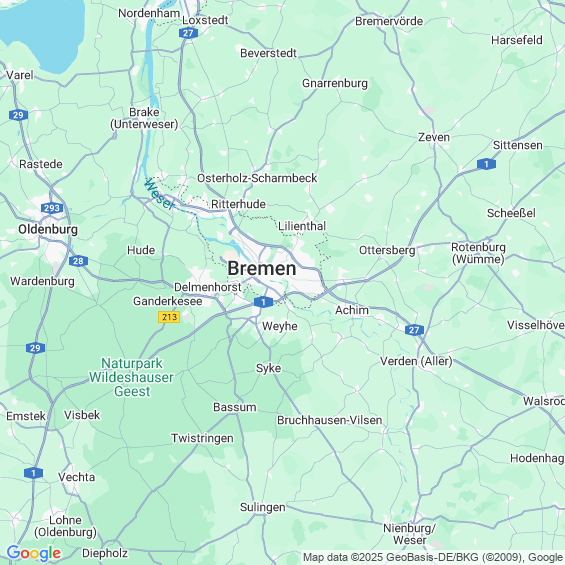
Task: Click the map data copyright attribution
Action: [433, 557]
